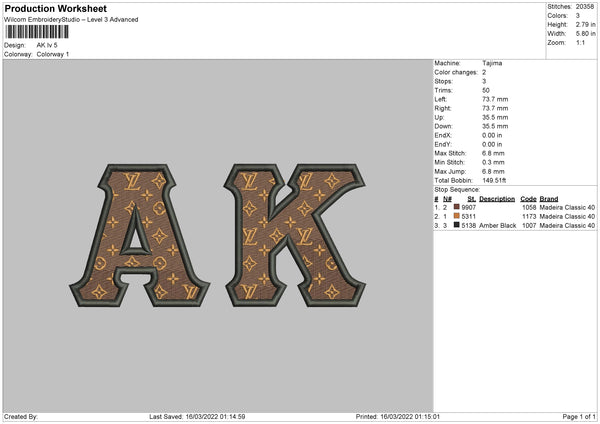Click the Right extent value 73.7 mm
The image size is (600, 424).
(x=495, y=108)
